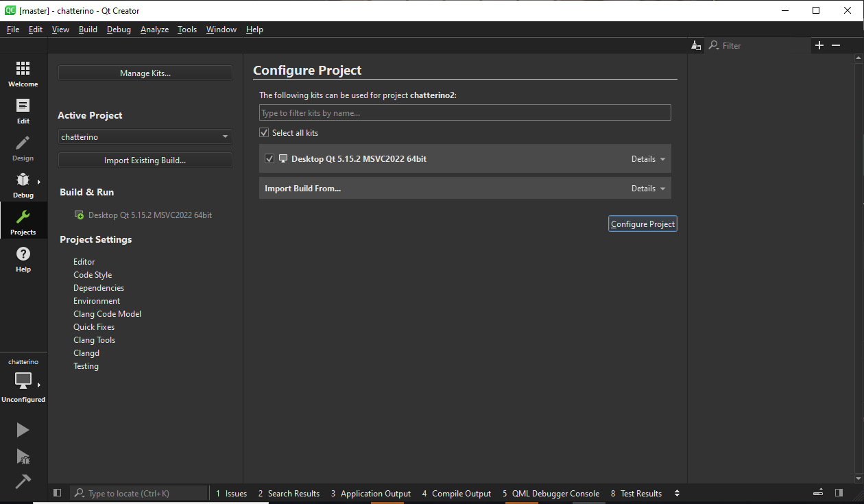Image resolution: width=864 pixels, height=504 pixels.
Task: Open the Test Results pane
Action: coord(636,494)
